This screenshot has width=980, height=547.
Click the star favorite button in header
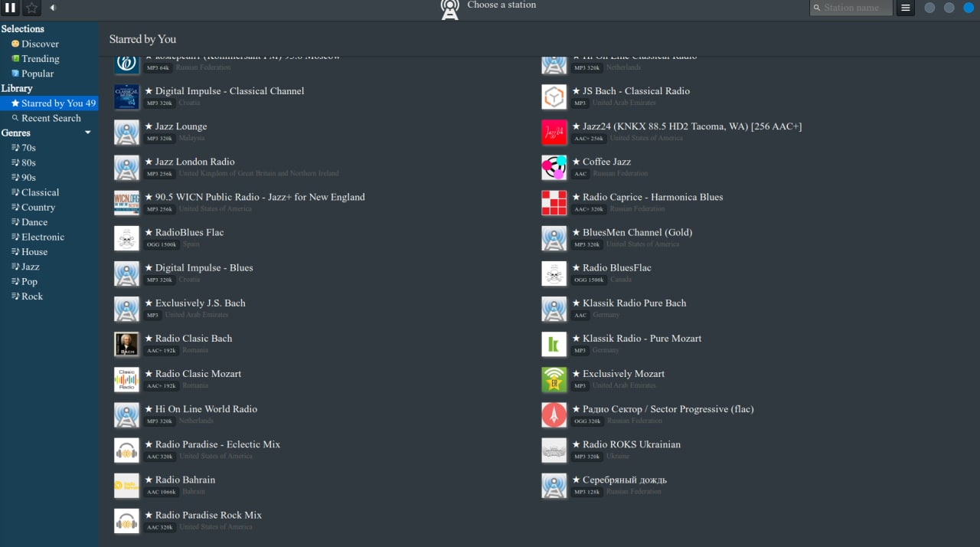click(x=31, y=8)
